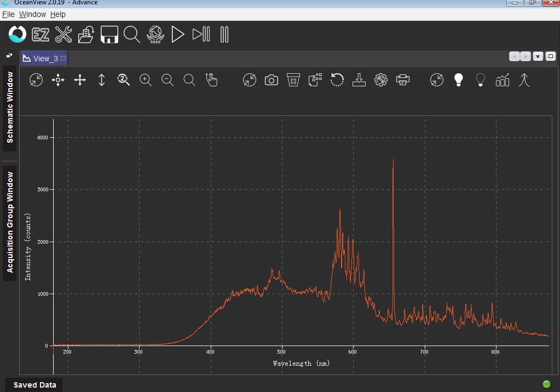560x392 pixels.
Task: Select the View_3 tab
Action: coord(43,57)
